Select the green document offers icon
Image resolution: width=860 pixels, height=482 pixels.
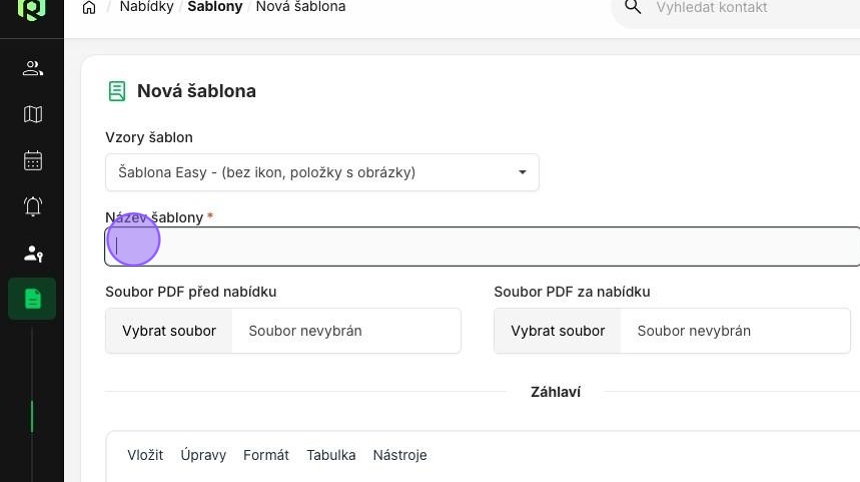point(32,299)
